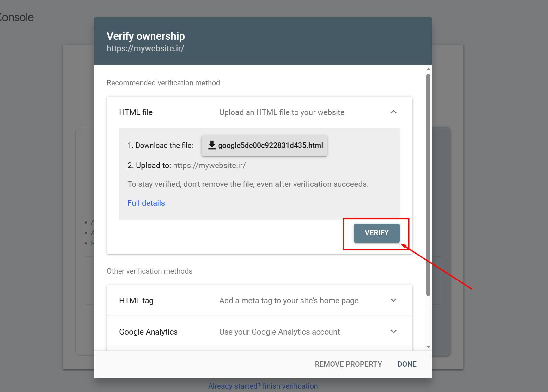This screenshot has height=392, width=548.
Task: Click 'Already started? finish verification' link
Action: point(263,386)
